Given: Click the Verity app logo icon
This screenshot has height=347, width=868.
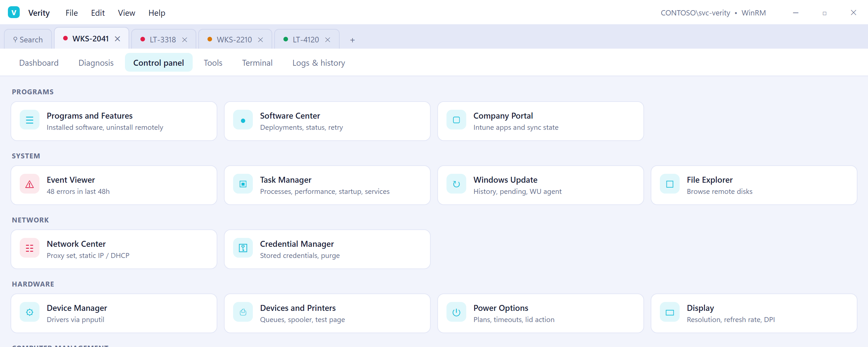Looking at the screenshot, I should (14, 12).
